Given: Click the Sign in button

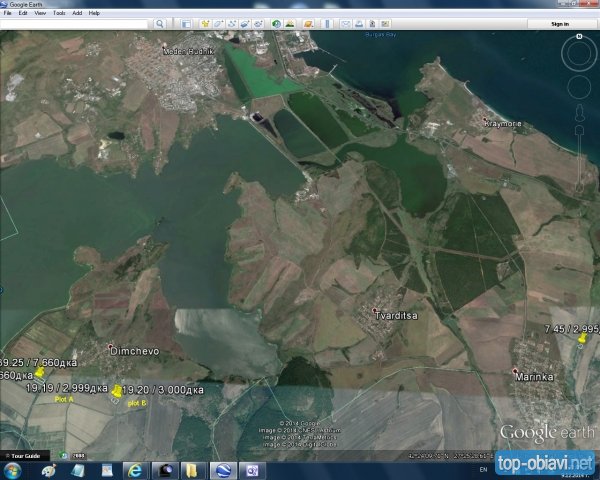Looking at the screenshot, I should 560,24.
